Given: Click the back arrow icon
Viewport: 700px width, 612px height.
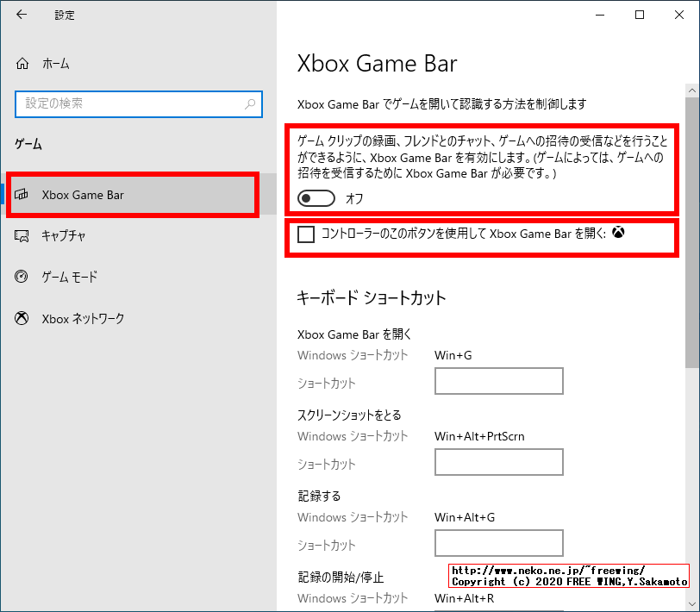Looking at the screenshot, I should point(21,15).
